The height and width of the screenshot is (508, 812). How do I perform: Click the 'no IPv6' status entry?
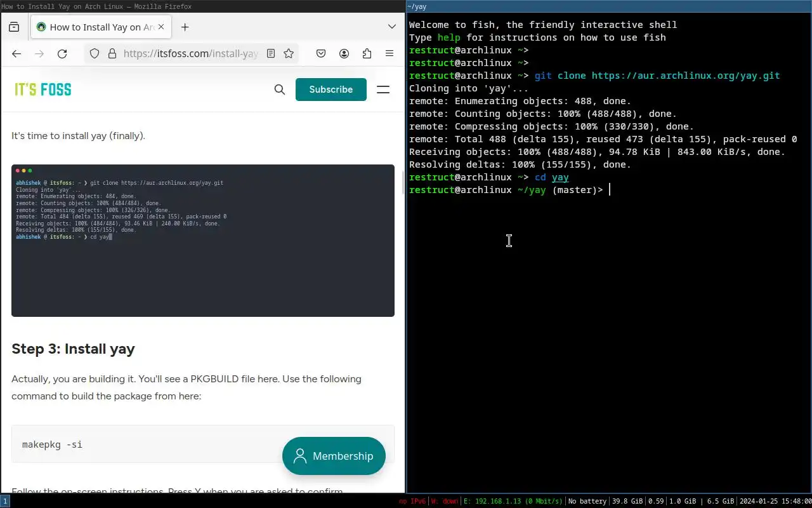(412, 501)
